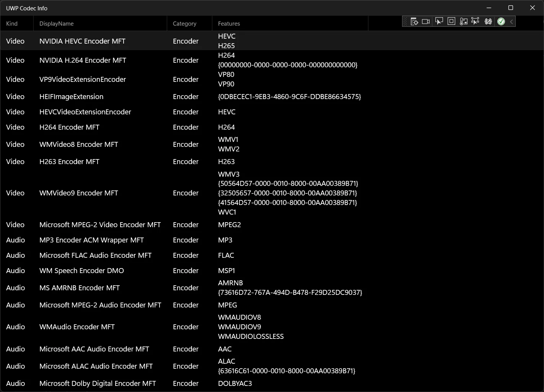The height and width of the screenshot is (392, 544).
Task: Select WMVideo8 Encoder MFT
Action: (78, 144)
